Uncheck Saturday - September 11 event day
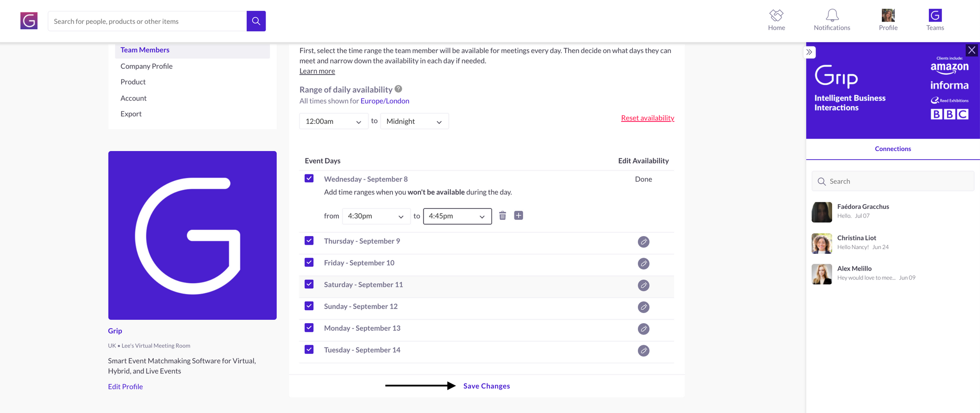This screenshot has height=413, width=980. click(309, 284)
